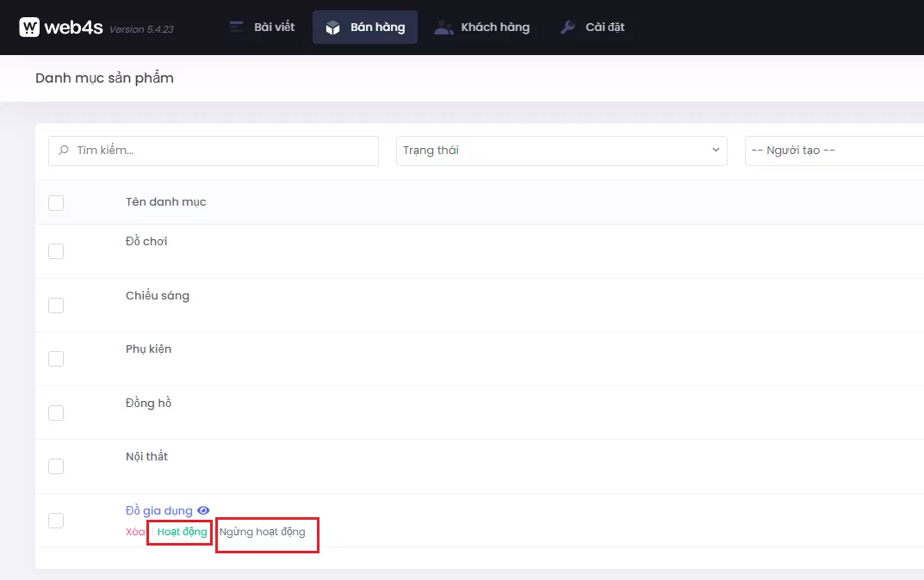Tick the select-all checkbox in header
924x580 pixels.
click(56, 203)
